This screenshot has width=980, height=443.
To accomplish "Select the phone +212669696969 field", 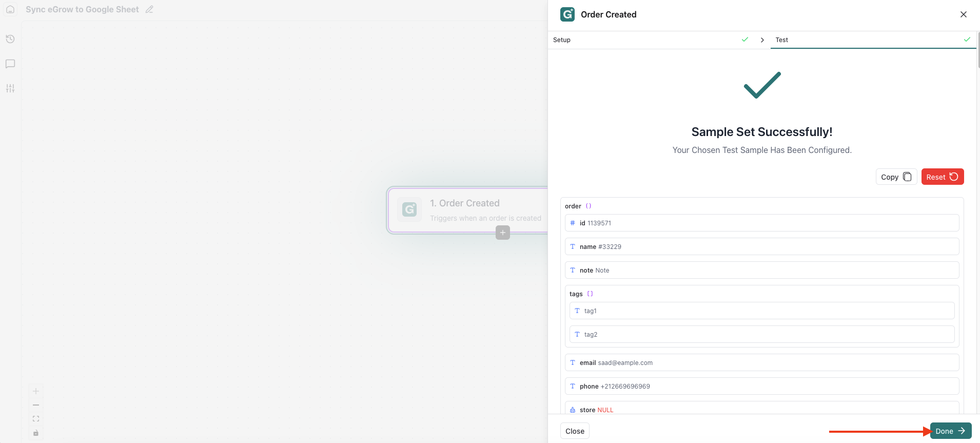I will tap(762, 387).
